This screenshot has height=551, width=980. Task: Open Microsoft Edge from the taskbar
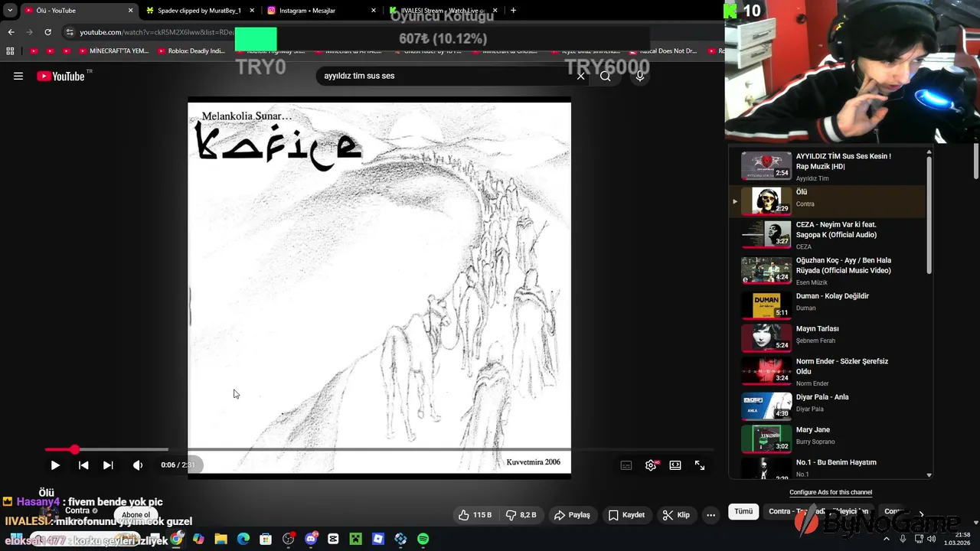(x=243, y=539)
